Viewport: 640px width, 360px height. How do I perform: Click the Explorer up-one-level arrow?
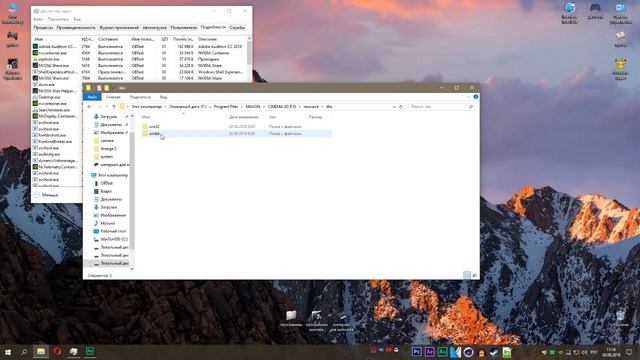pyautogui.click(x=114, y=107)
